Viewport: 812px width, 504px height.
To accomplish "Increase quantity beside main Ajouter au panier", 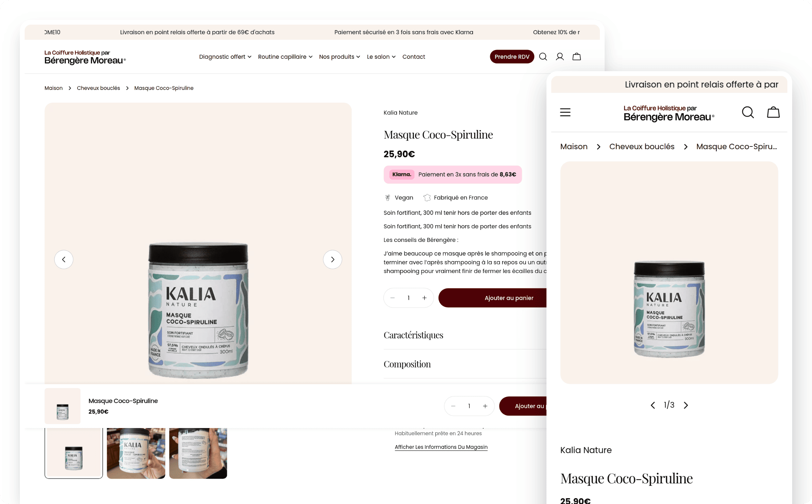I will (424, 298).
